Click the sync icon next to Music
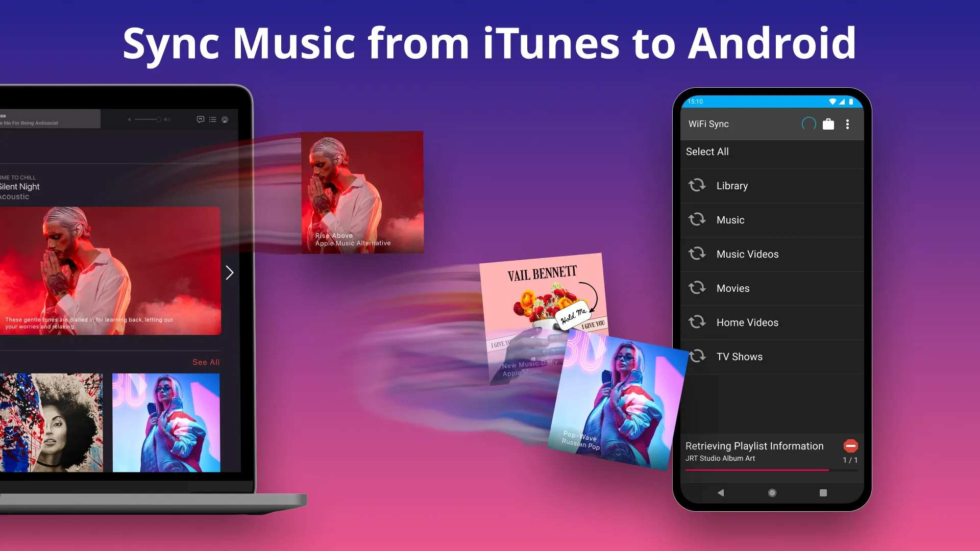980x551 pixels. tap(697, 219)
